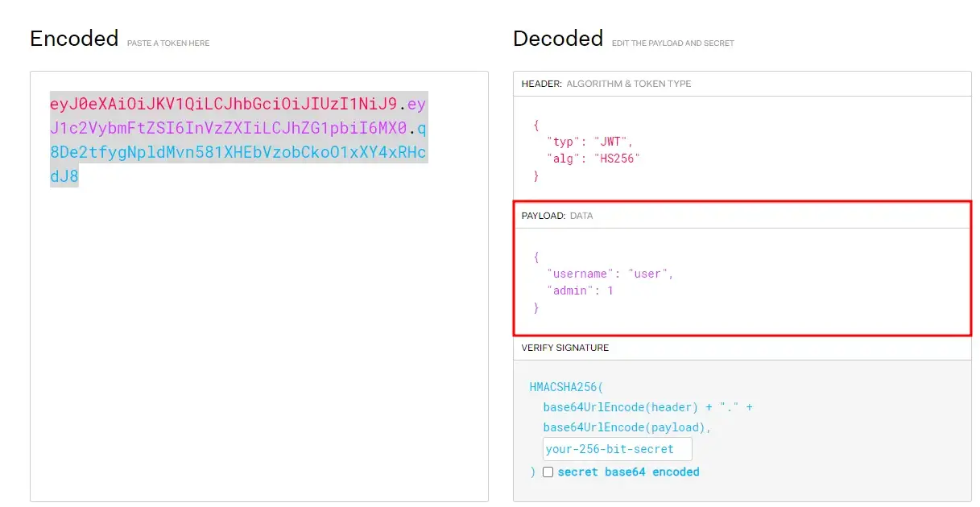This screenshot has height=507, width=980.
Task: Click the base64UrlEncode(header) line
Action: point(647,407)
